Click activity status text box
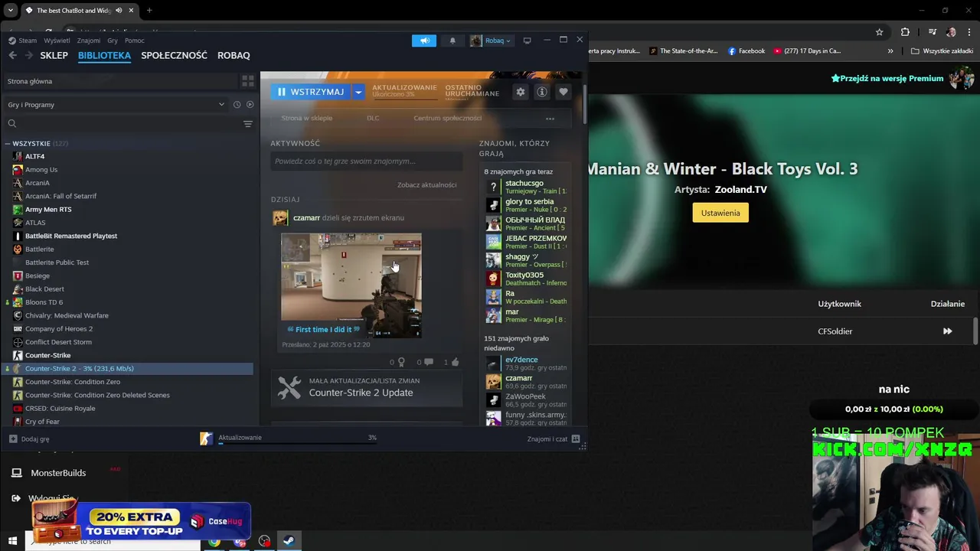The height and width of the screenshot is (551, 980). (366, 161)
